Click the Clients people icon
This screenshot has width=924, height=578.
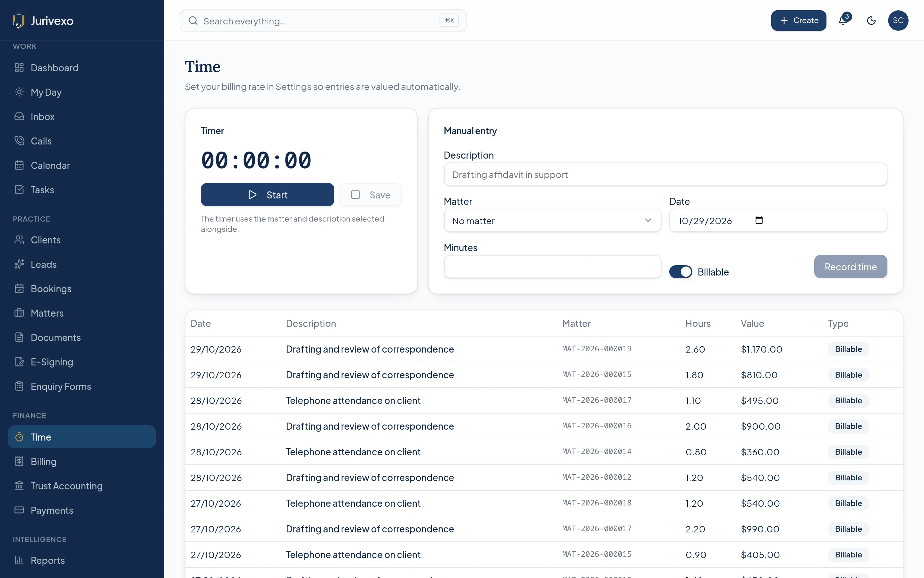(x=19, y=240)
